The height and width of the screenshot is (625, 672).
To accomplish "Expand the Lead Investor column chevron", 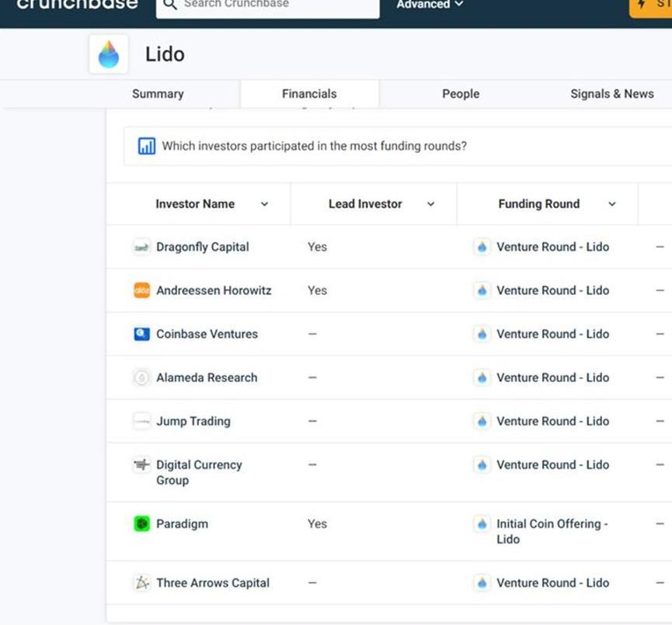I will tap(430, 204).
